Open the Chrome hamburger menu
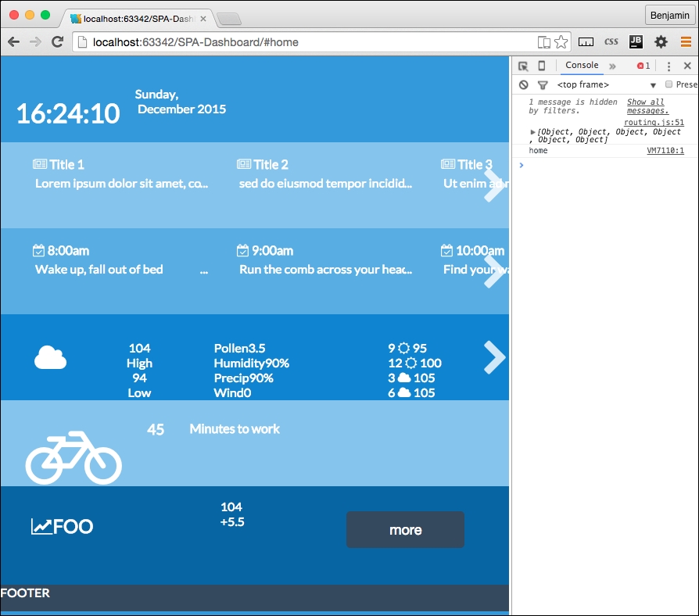 (686, 42)
